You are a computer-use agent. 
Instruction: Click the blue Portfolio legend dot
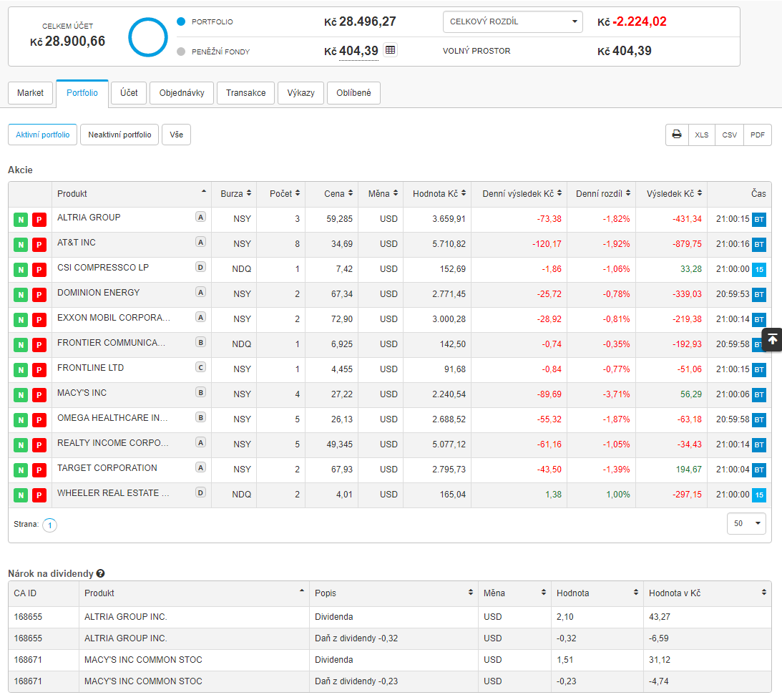click(181, 21)
